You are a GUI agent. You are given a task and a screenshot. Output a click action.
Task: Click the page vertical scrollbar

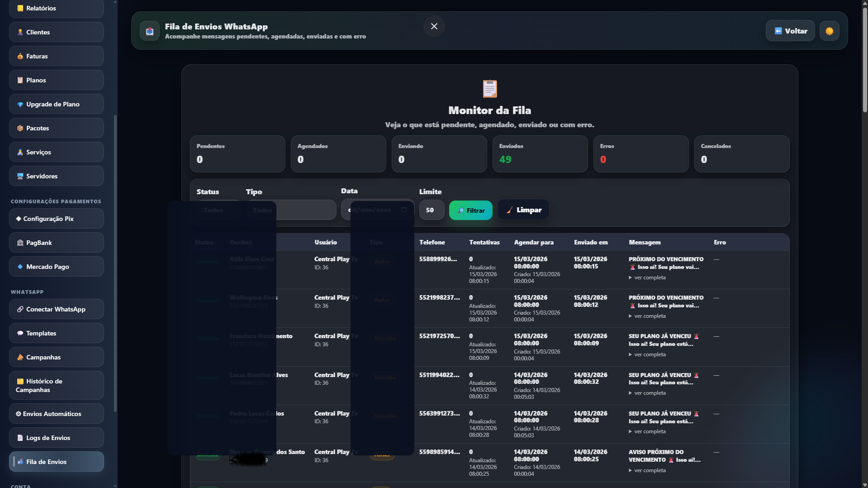(864, 59)
